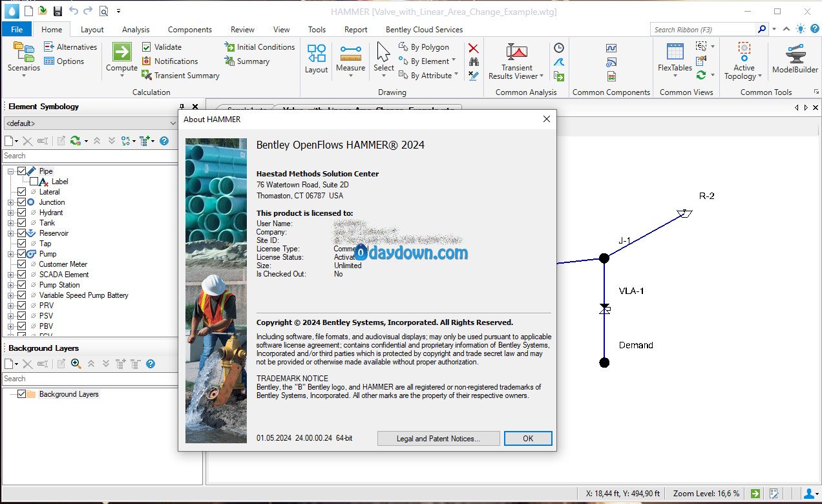Viewport: 822px width, 504px height.
Task: Open the Measure tool dropdown arrow
Action: (350, 76)
